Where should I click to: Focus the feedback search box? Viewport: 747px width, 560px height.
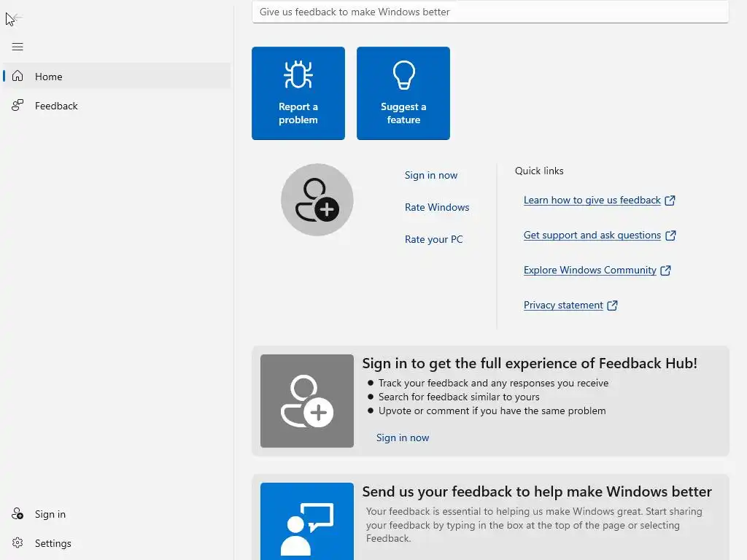(490, 12)
